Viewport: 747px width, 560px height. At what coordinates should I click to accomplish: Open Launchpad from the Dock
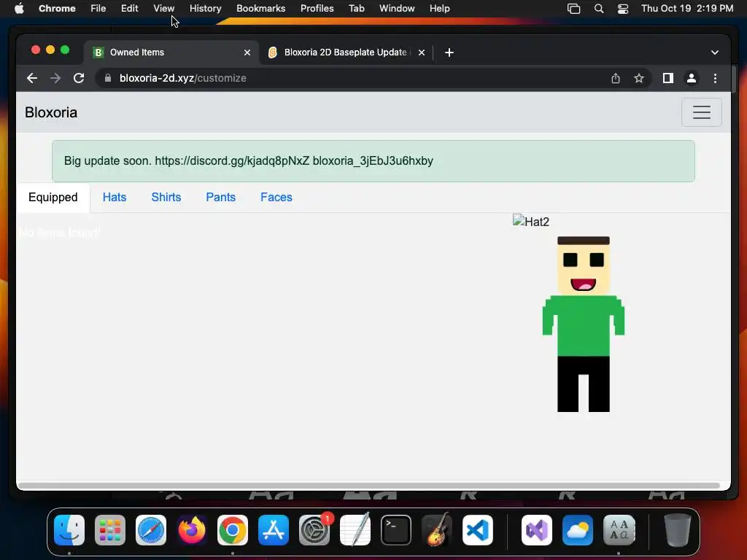click(110, 530)
